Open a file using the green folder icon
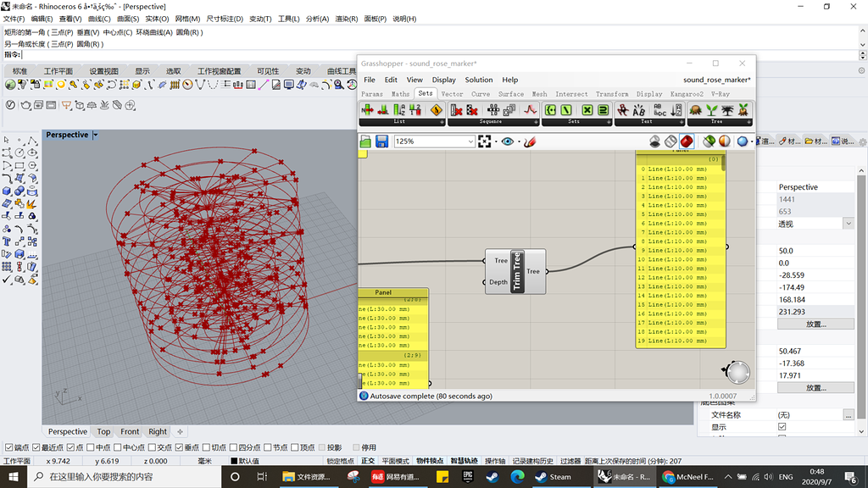868x488 pixels. point(366,141)
